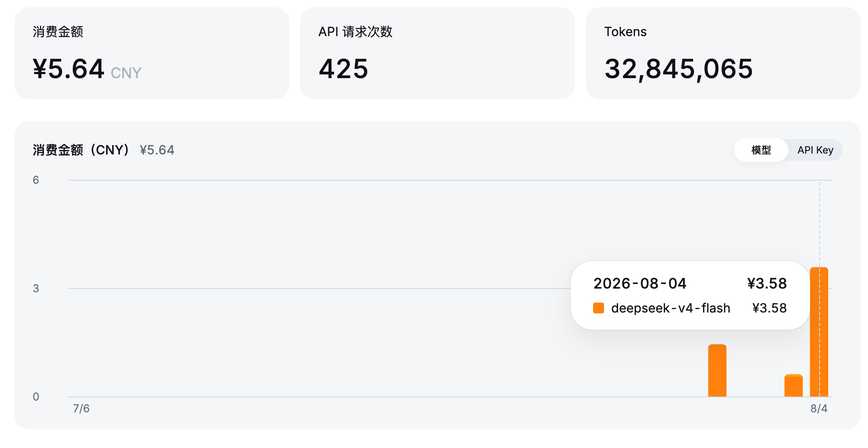The width and height of the screenshot is (868, 448).
Task: Click the 32,845,065 tokens value
Action: pos(679,69)
